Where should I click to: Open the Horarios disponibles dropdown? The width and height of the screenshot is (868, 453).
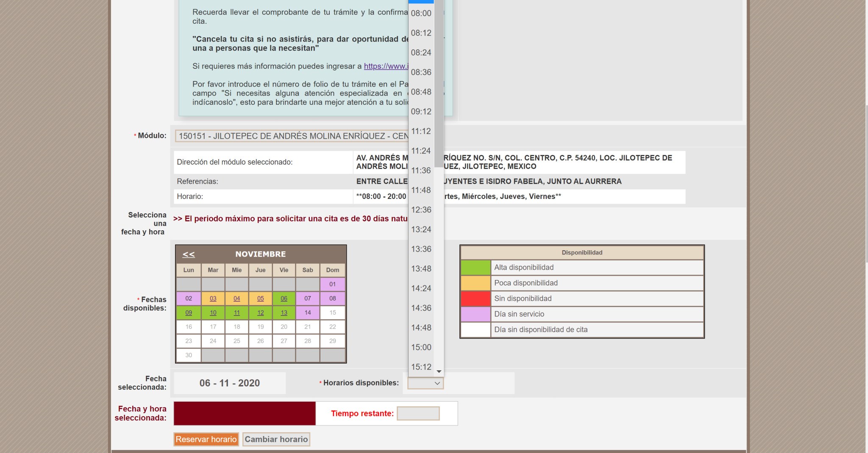coord(425,383)
